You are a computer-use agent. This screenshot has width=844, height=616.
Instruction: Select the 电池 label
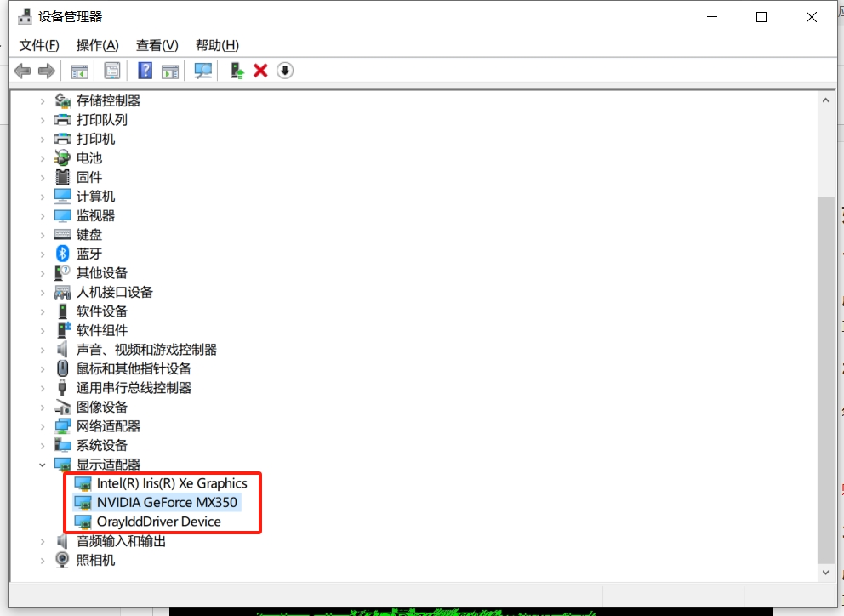(88, 157)
